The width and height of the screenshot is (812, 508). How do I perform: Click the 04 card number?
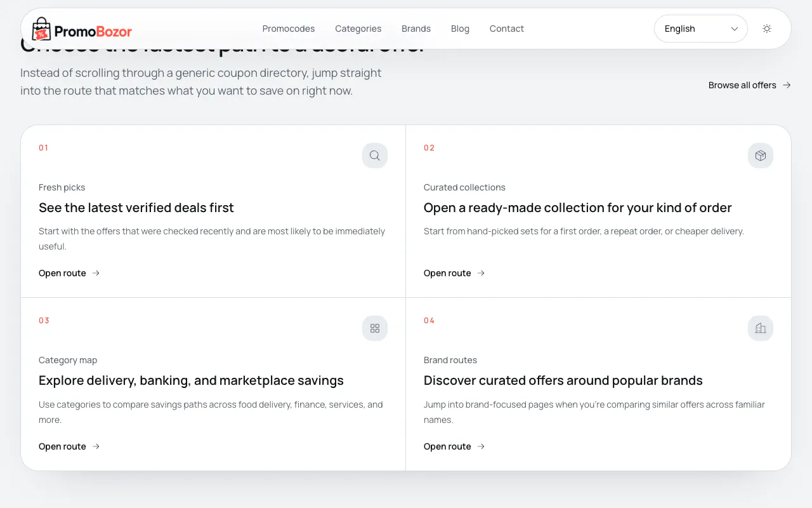click(x=429, y=321)
